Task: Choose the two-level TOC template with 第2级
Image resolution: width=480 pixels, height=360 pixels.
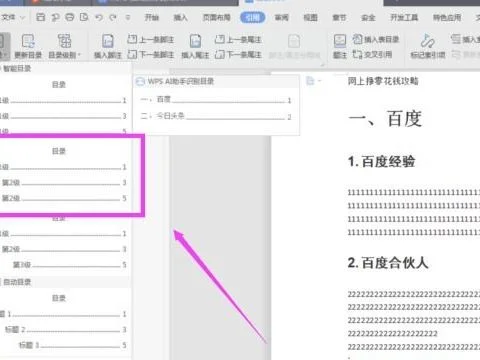Action: click(63, 175)
